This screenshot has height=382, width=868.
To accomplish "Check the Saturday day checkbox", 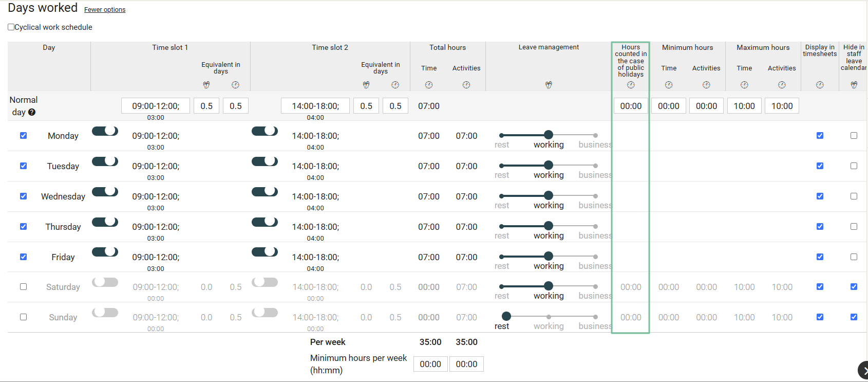I will [23, 287].
